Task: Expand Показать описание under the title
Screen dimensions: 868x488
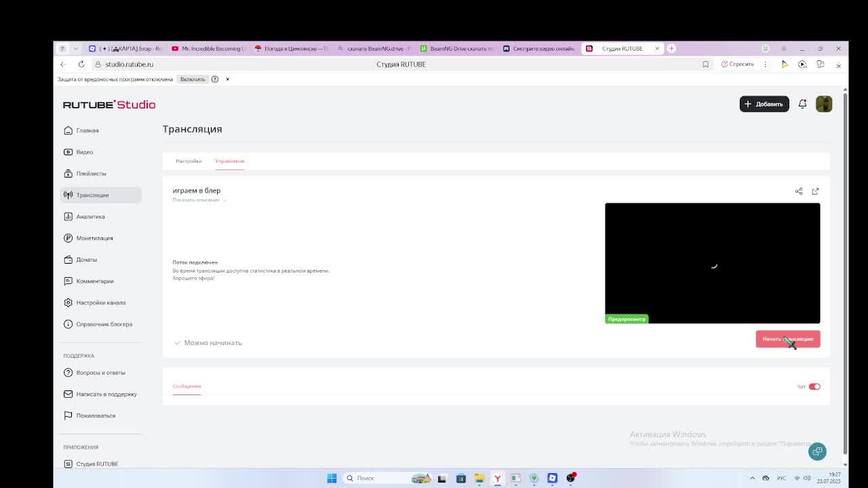Action: pyautogui.click(x=199, y=200)
